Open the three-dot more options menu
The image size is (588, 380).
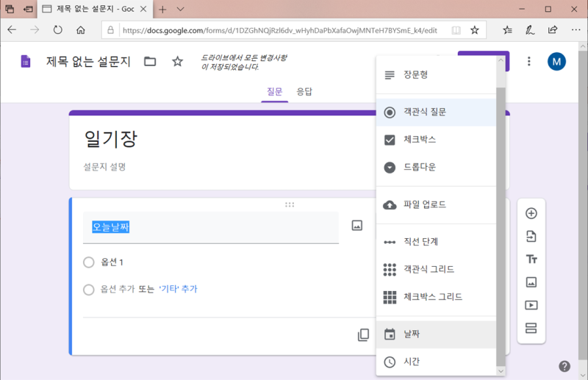tap(528, 61)
